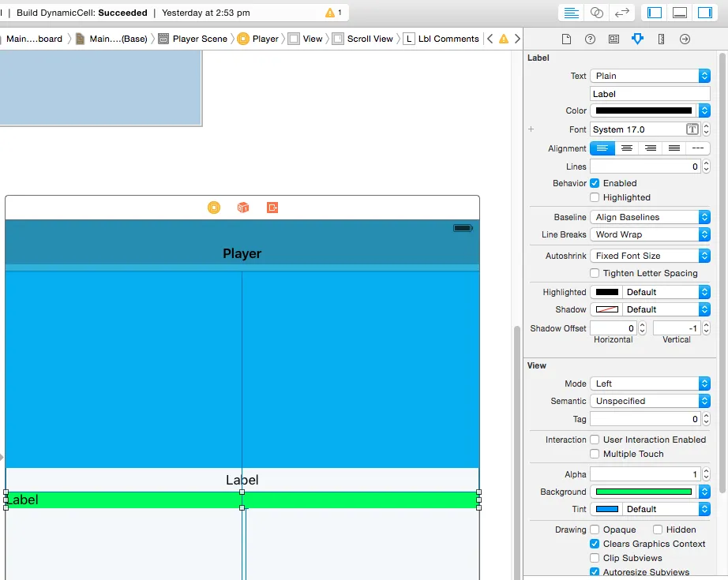728x580 pixels.
Task: Go to next issue in jump bar
Action: (x=517, y=39)
